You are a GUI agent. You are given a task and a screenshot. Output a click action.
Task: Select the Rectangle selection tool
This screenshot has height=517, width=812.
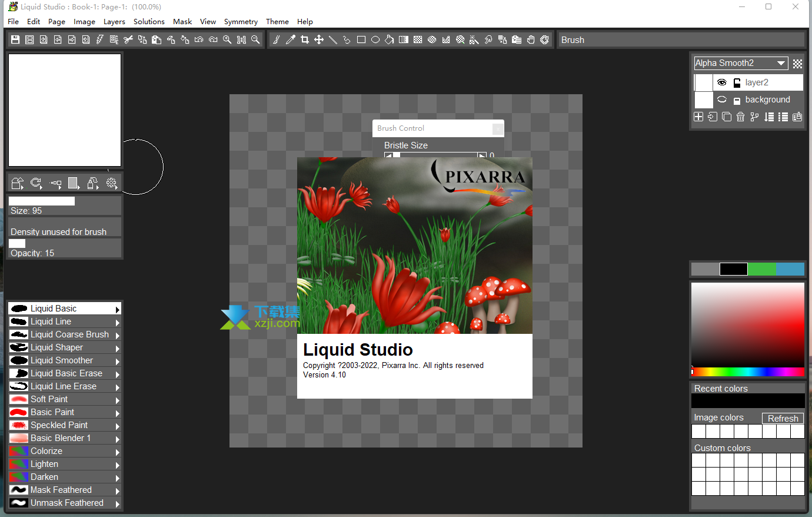pyautogui.click(x=361, y=39)
